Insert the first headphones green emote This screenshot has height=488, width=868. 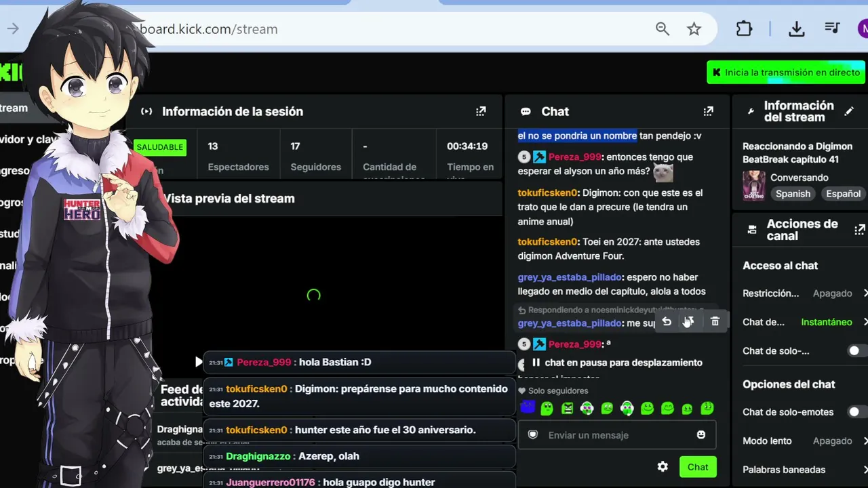(587, 408)
